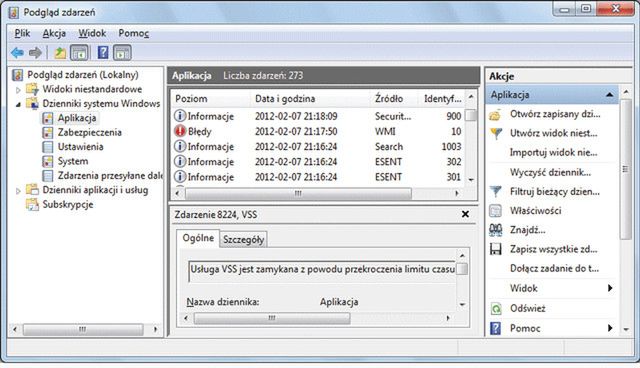Click the Dzienniki aplikacji i usług folder icon

pos(32,190)
